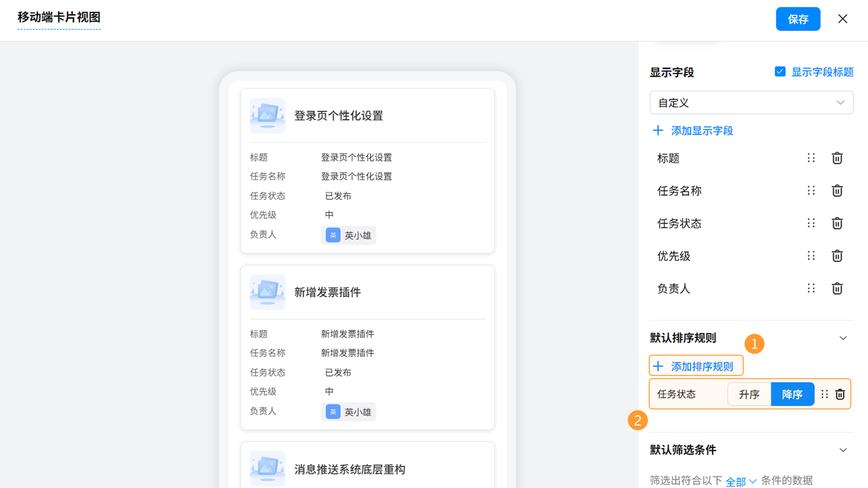Open the 自定义 display field dropdown

pos(751,103)
